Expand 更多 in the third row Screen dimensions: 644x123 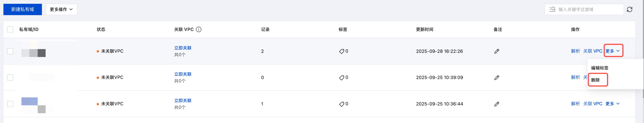pos(612,104)
